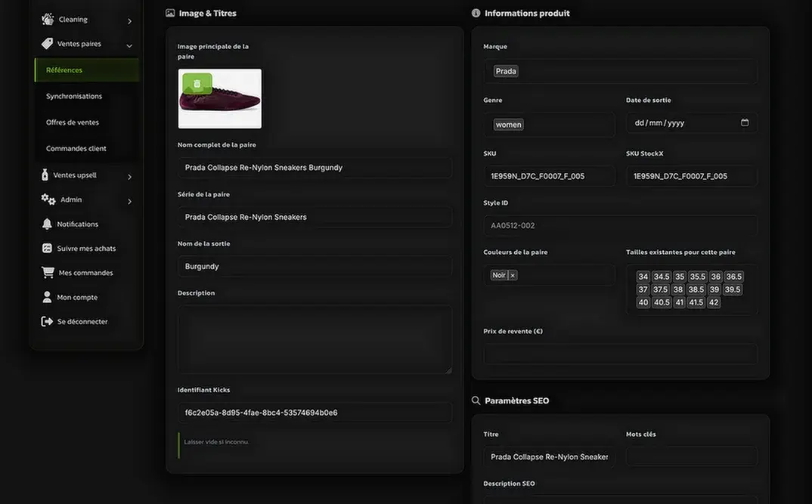Image resolution: width=812 pixels, height=504 pixels.
Task: Go to Offres de ventes
Action: click(x=73, y=122)
